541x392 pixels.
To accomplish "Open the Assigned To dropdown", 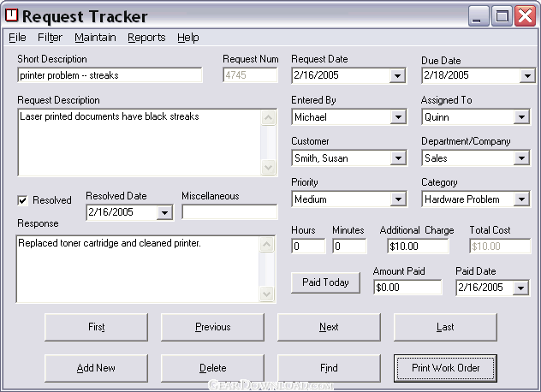I will click(x=521, y=117).
